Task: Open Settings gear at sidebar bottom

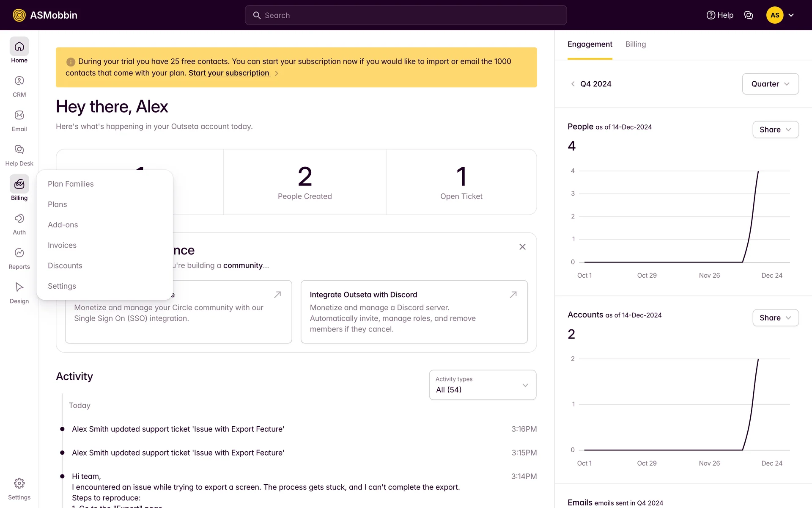Action: pyautogui.click(x=19, y=484)
